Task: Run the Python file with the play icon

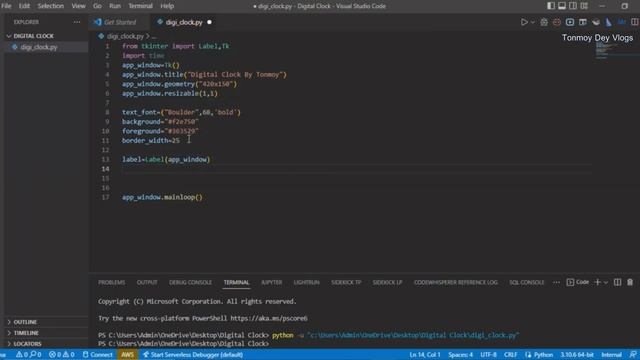Action: (524, 22)
